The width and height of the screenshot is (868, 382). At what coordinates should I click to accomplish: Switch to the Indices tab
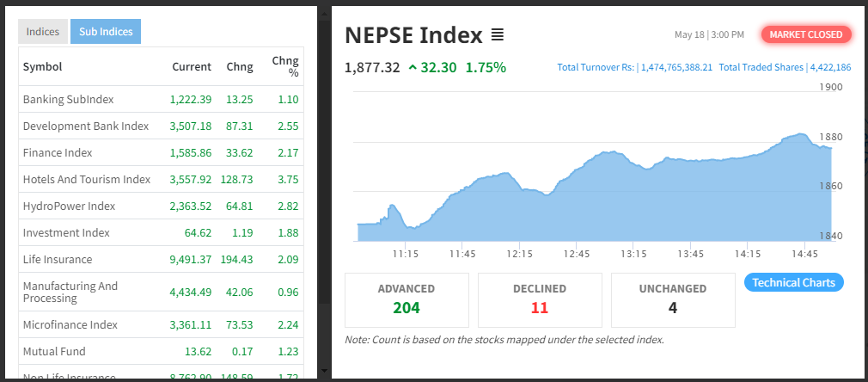[x=43, y=32]
